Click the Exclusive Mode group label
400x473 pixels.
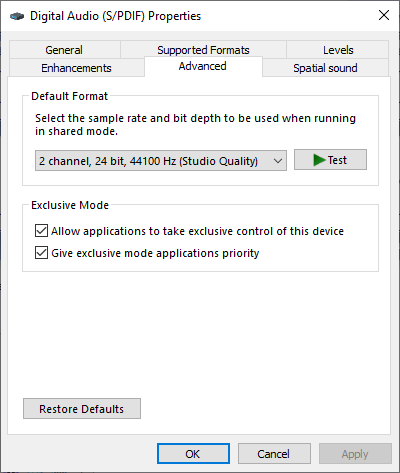(x=70, y=205)
